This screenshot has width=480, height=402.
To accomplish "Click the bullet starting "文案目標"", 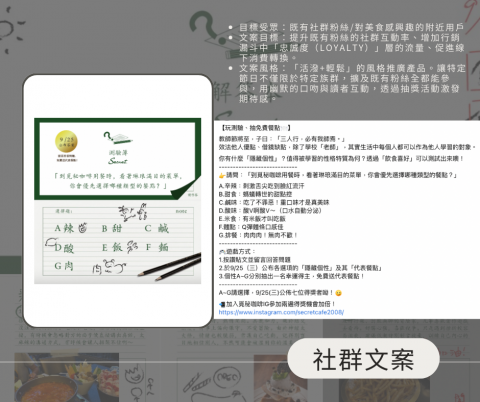I will [x=352, y=48].
